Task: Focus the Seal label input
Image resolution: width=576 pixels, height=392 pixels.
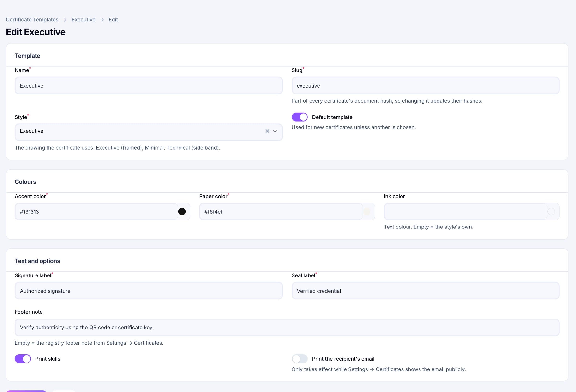Action: coord(426,291)
